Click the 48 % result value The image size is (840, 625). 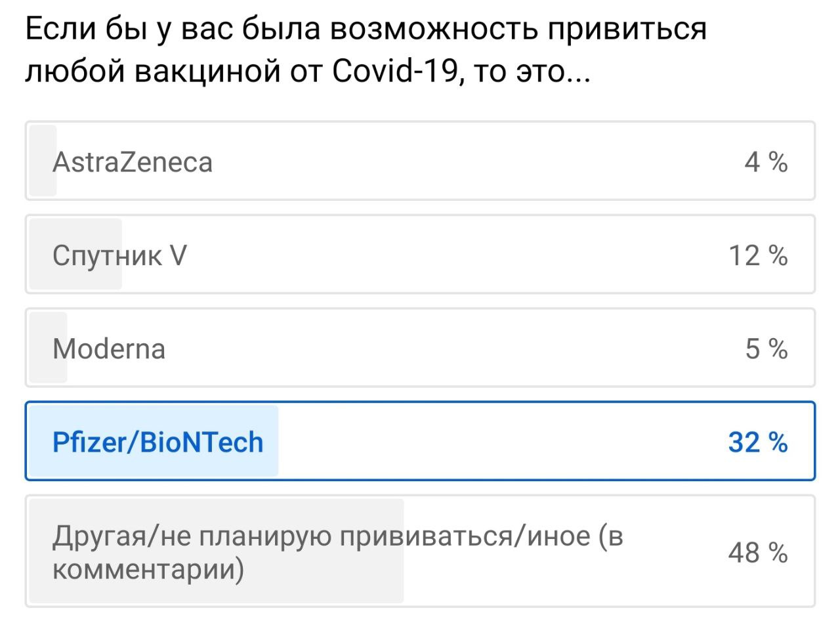(x=758, y=553)
